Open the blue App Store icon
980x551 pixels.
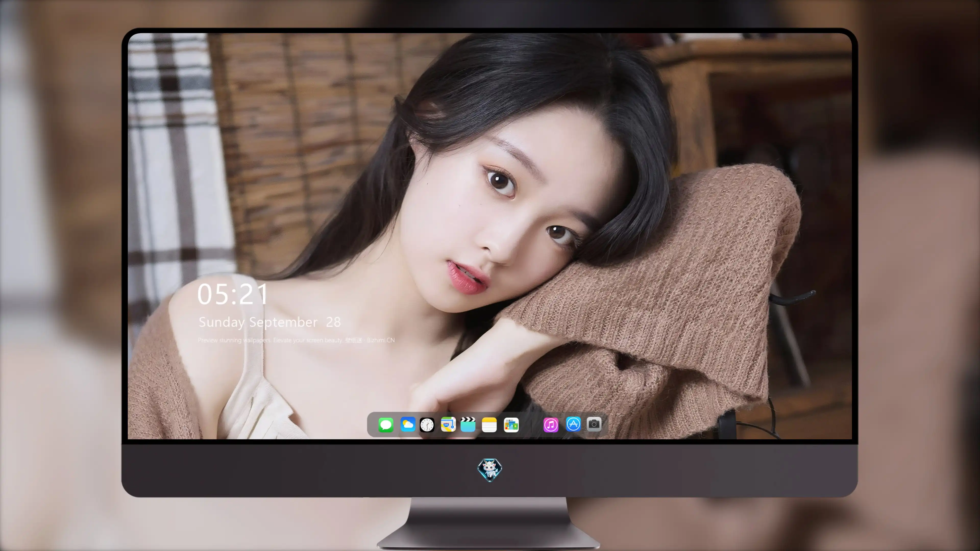pyautogui.click(x=573, y=424)
